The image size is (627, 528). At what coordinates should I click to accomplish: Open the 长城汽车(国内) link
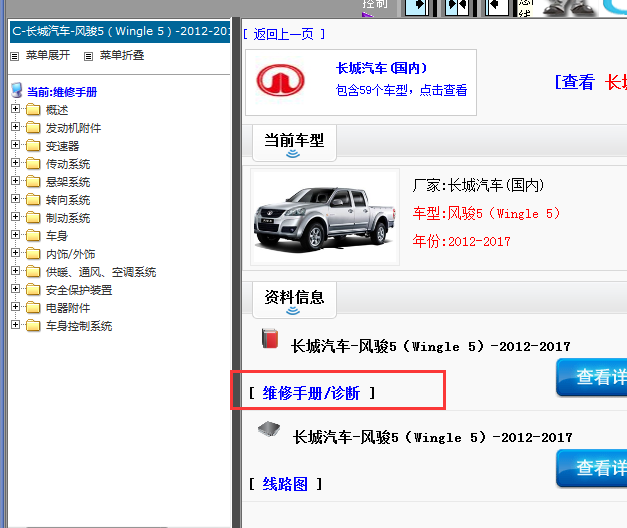pos(381,68)
